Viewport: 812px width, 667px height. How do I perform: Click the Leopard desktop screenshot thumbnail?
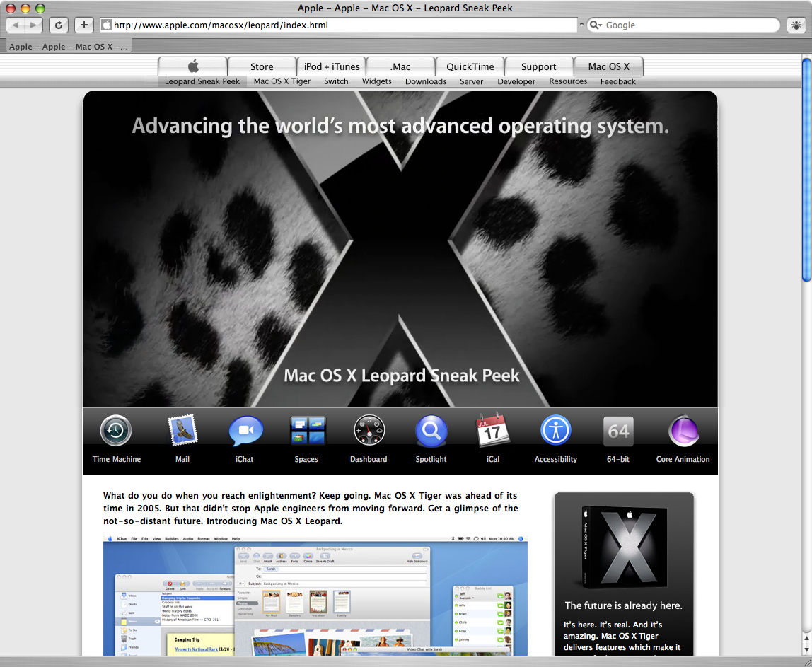click(315, 596)
